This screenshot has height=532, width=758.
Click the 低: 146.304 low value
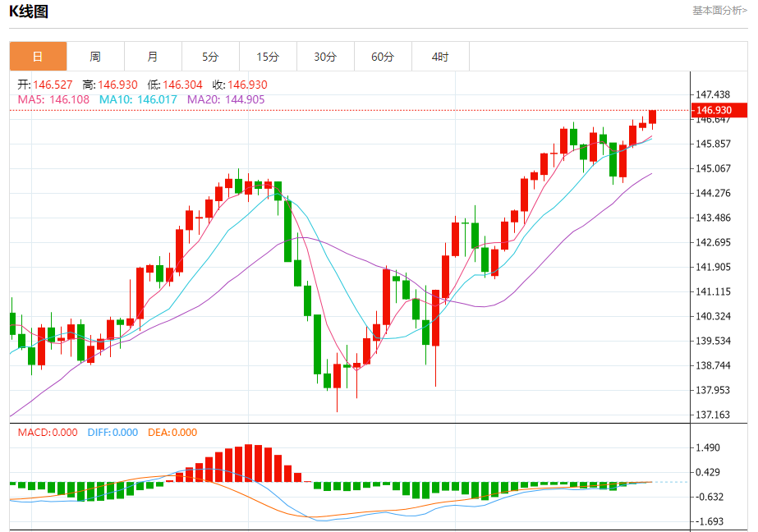[175, 85]
